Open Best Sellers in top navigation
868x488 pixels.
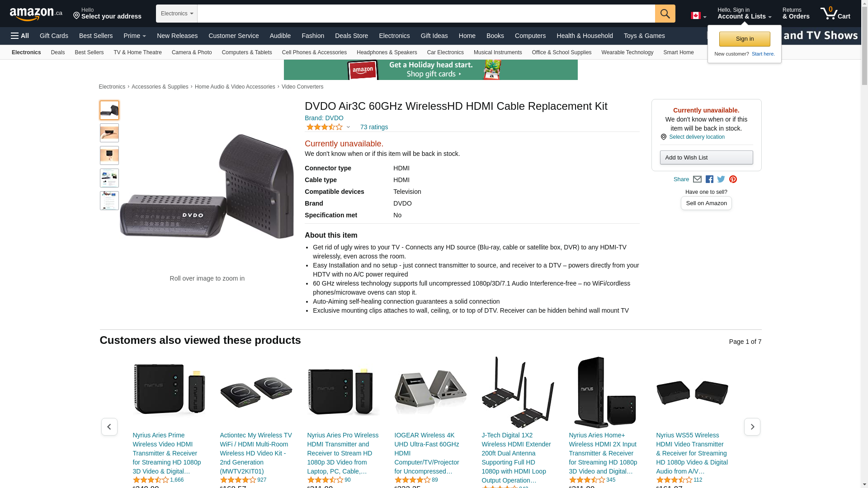[96, 36]
